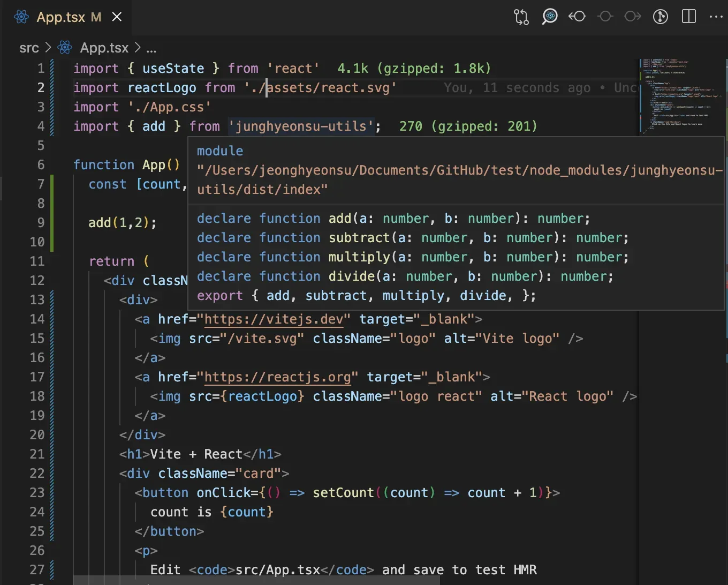Click line number 9 in the gutter
The height and width of the screenshot is (585, 728).
pos(41,223)
